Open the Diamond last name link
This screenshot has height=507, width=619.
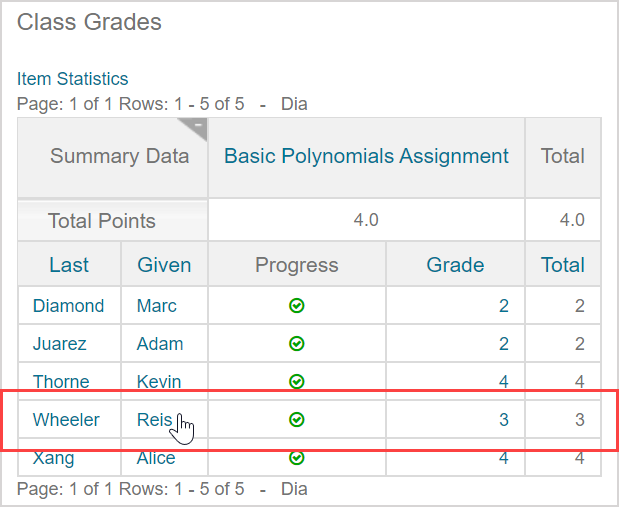coord(68,306)
